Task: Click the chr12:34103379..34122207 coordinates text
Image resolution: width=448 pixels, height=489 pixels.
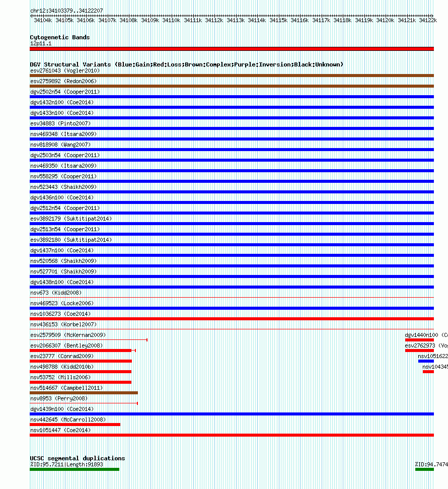Action: 66,11
